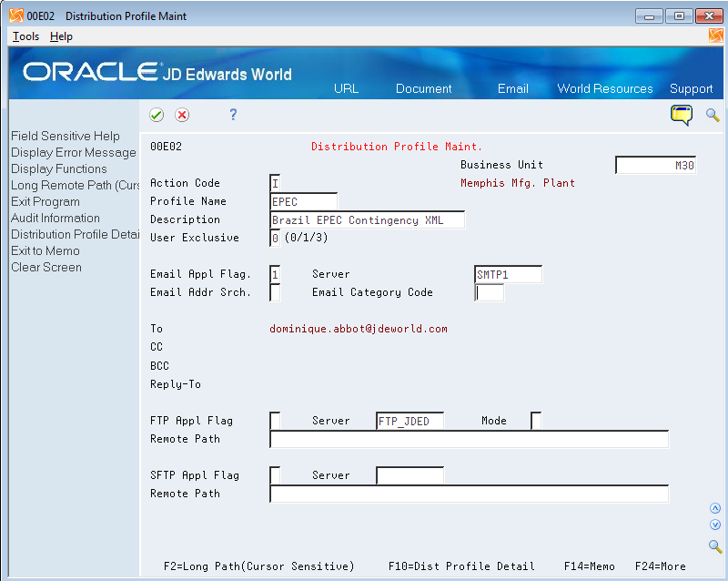This screenshot has height=581, width=728.
Task: Click the SFTP Server field
Action: pyautogui.click(x=410, y=475)
